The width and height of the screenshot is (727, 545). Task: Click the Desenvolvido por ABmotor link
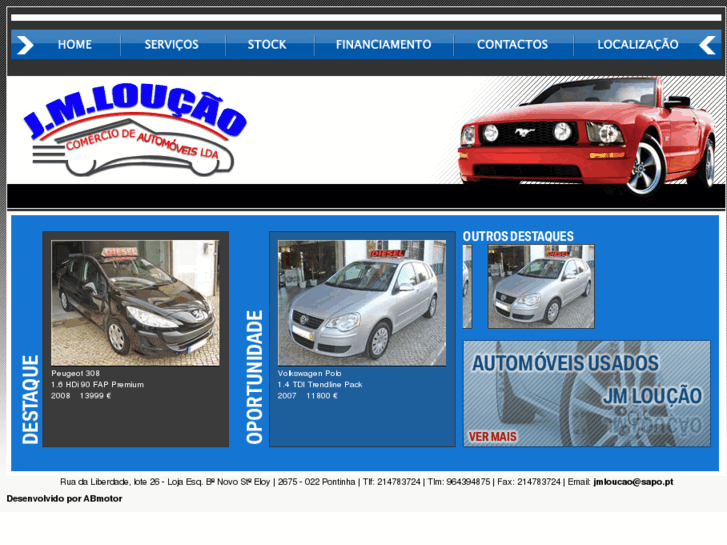pos(64,499)
